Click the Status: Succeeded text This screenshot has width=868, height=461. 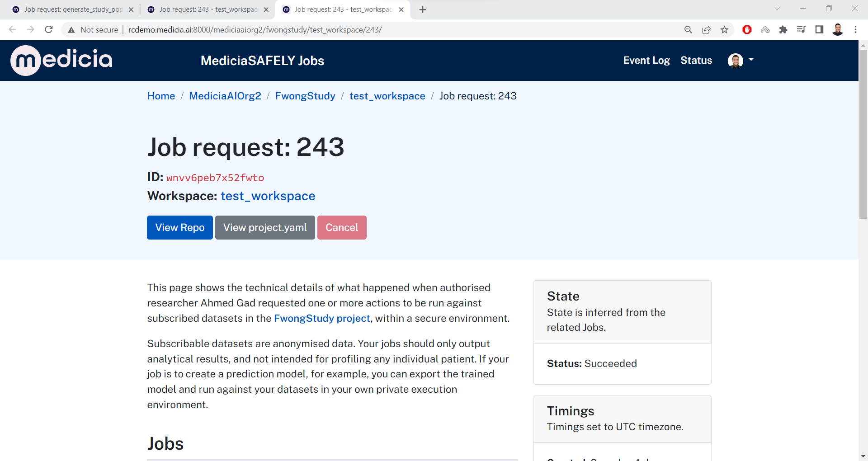pos(592,363)
